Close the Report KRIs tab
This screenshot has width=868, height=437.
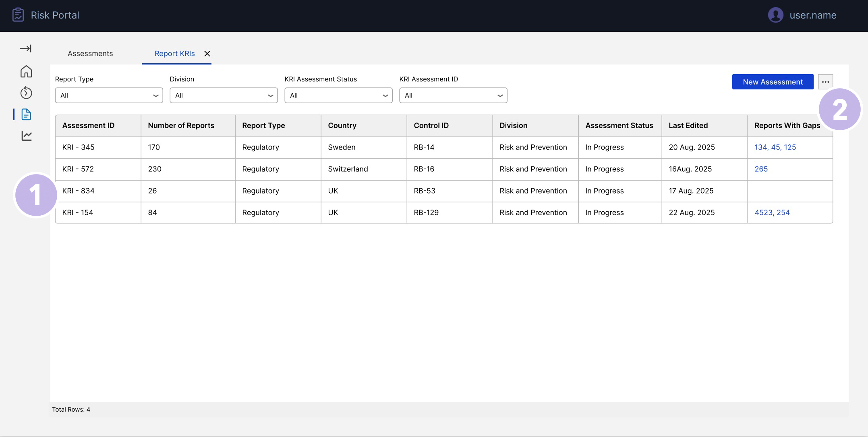click(x=207, y=54)
